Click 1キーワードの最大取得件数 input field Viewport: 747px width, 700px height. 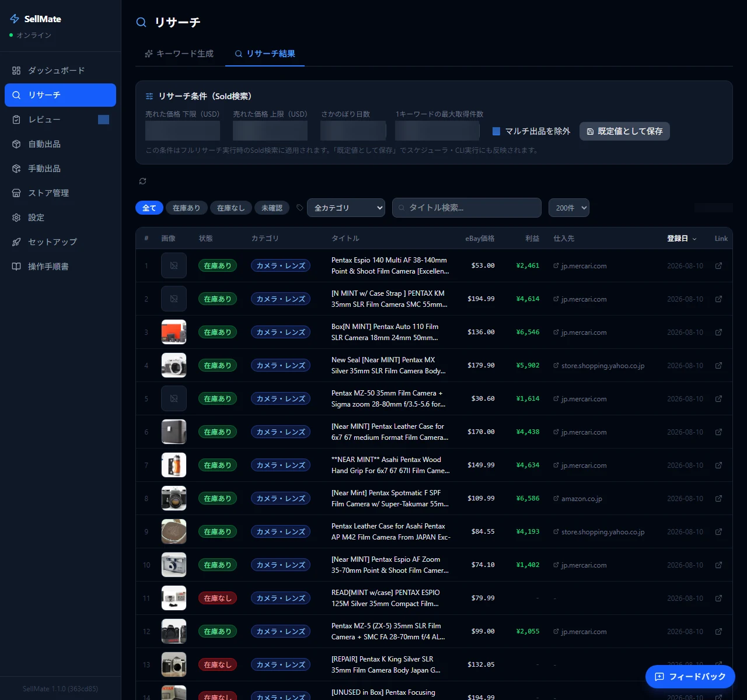437,131
